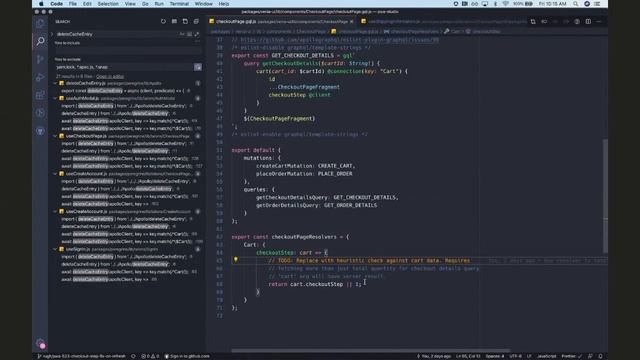Open the clock-shaped timeline activity icon
This screenshot has height=360, width=640.
click(40, 113)
